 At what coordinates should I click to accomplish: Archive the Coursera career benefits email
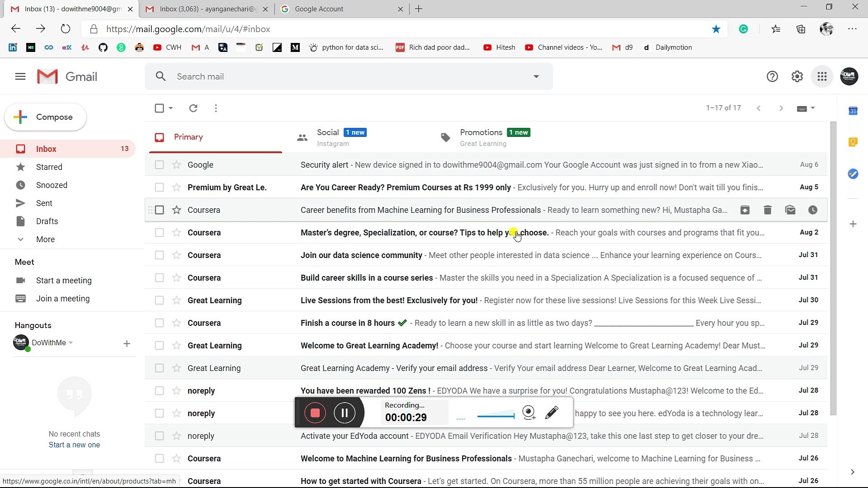745,210
